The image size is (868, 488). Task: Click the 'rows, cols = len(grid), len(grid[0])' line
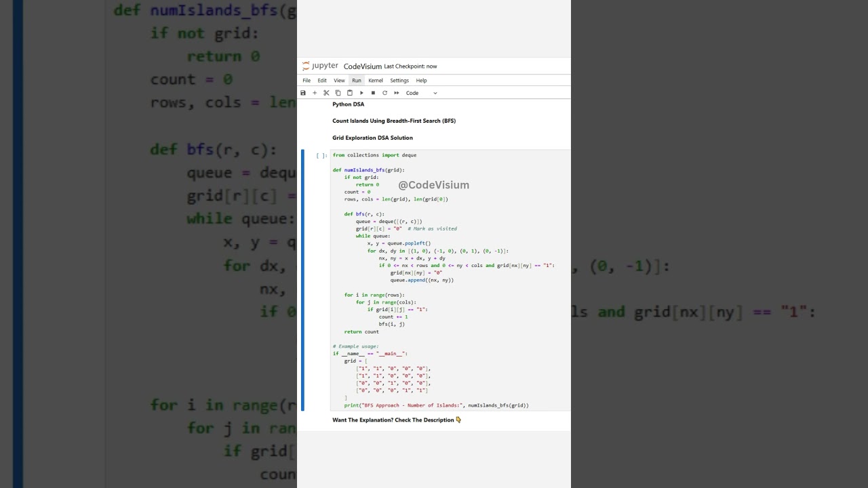(x=396, y=199)
